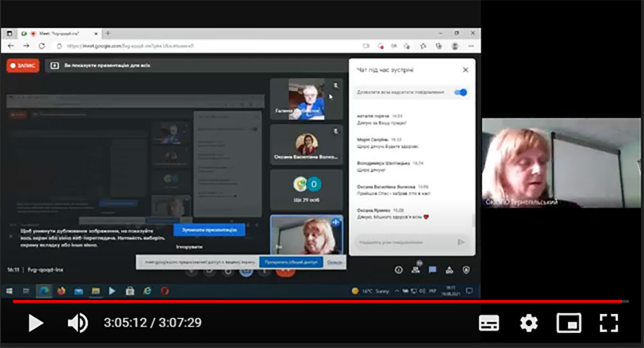The height and width of the screenshot is (348, 644).
Task: Click the browser forward arrow
Action: pos(26,46)
